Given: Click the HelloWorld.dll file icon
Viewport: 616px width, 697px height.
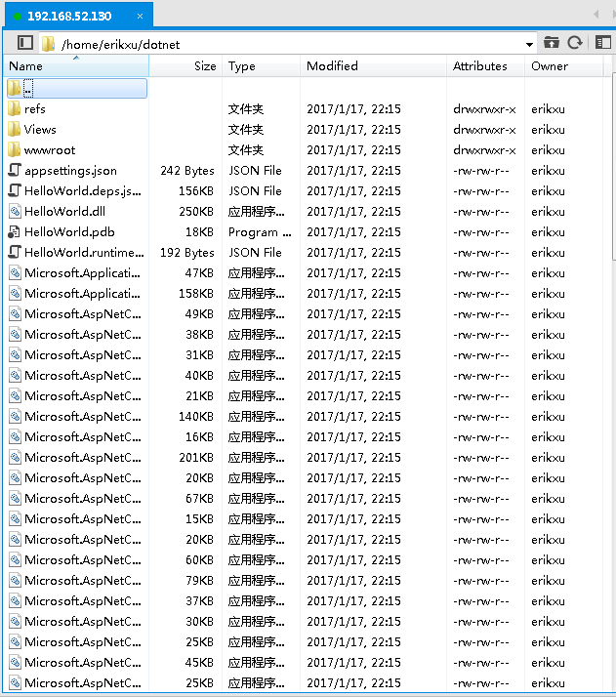Looking at the screenshot, I should (15, 212).
